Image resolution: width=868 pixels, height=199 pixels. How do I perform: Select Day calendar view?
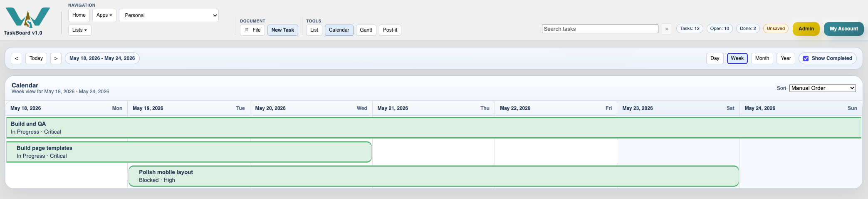(x=715, y=58)
